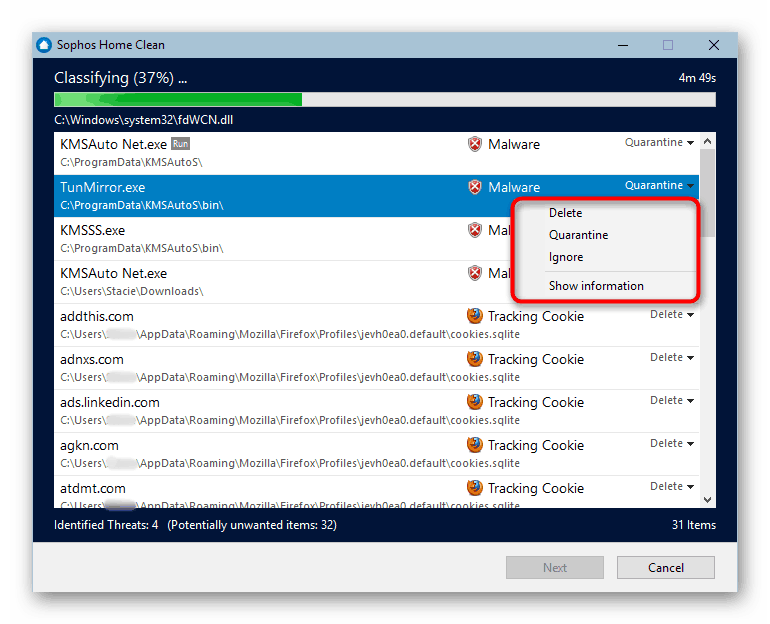Click Firefox icon on addthis.com row
770x624 pixels.
474,316
